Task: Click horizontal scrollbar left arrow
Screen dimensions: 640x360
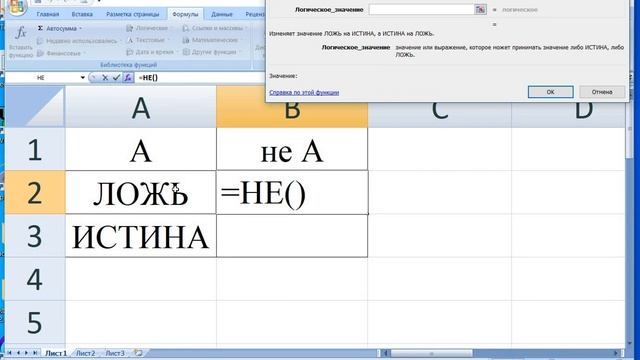Action: pos(385,353)
